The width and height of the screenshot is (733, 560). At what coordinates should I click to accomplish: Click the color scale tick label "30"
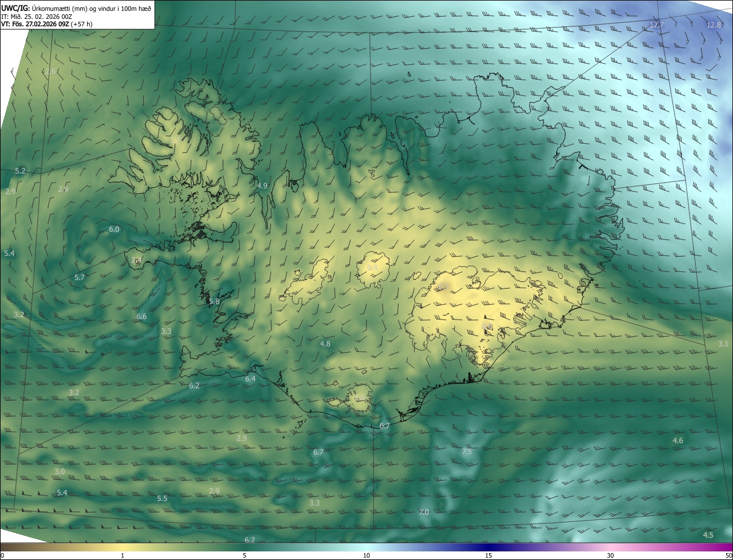click(610, 555)
